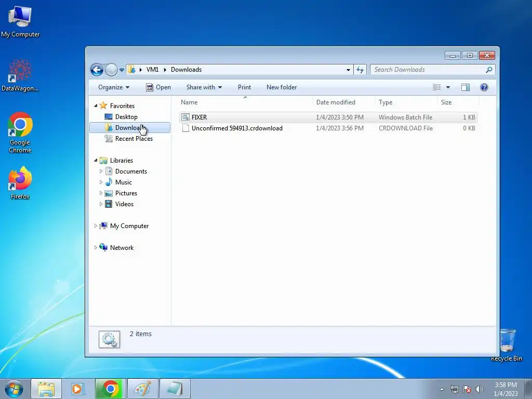Select My Computer in navigation pane
532x399 pixels.
pyautogui.click(x=129, y=226)
